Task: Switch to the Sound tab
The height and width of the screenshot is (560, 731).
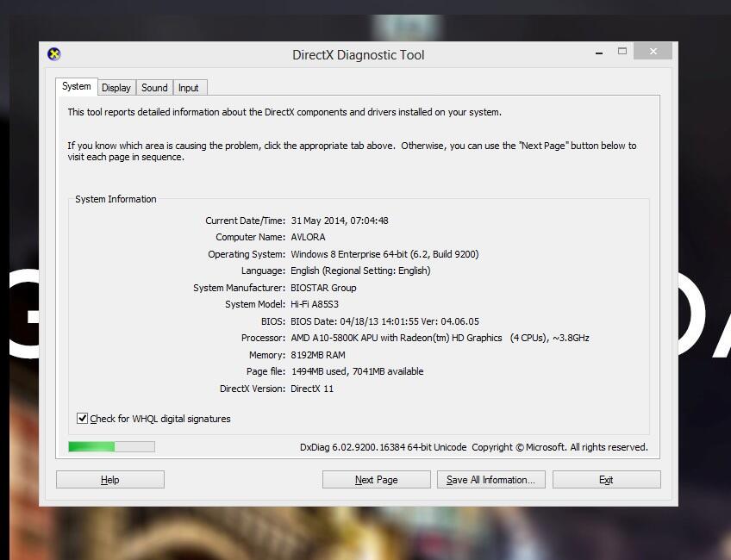Action: pos(154,88)
